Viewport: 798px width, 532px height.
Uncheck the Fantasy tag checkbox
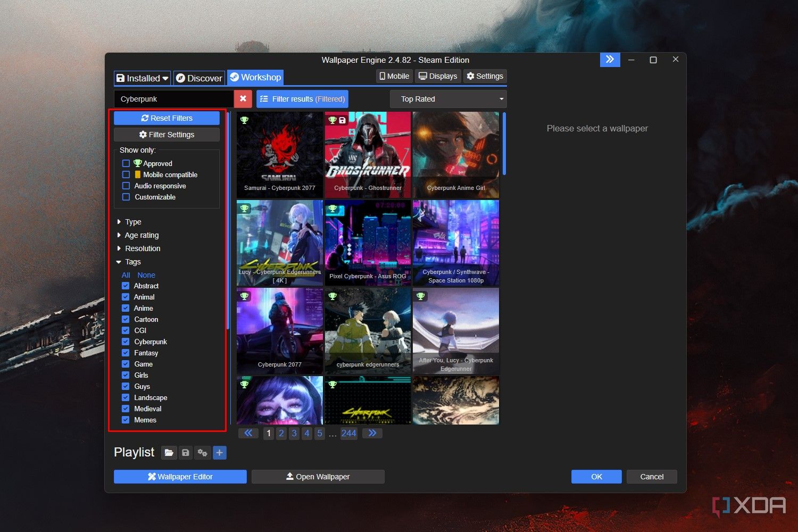pyautogui.click(x=126, y=353)
